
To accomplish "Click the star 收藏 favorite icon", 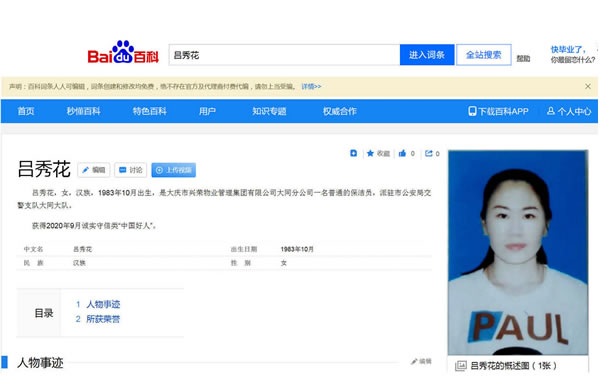I will coord(370,153).
